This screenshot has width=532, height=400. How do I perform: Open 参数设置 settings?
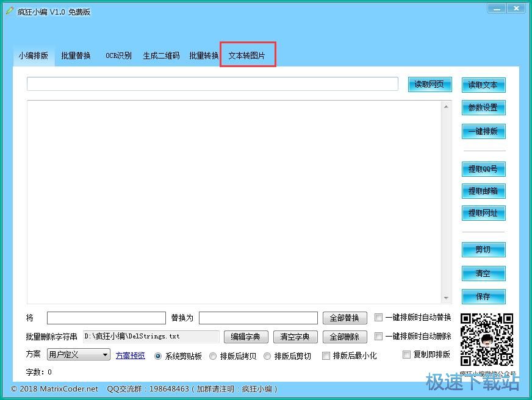click(x=483, y=108)
